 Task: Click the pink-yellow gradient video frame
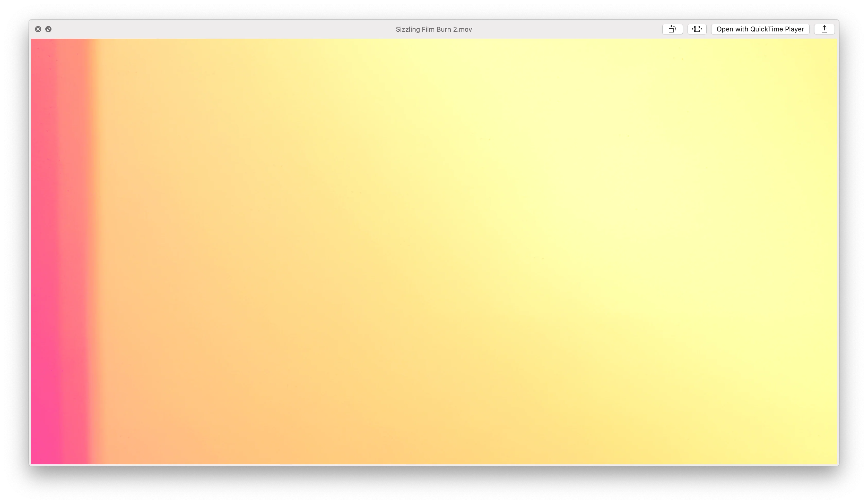(x=434, y=251)
